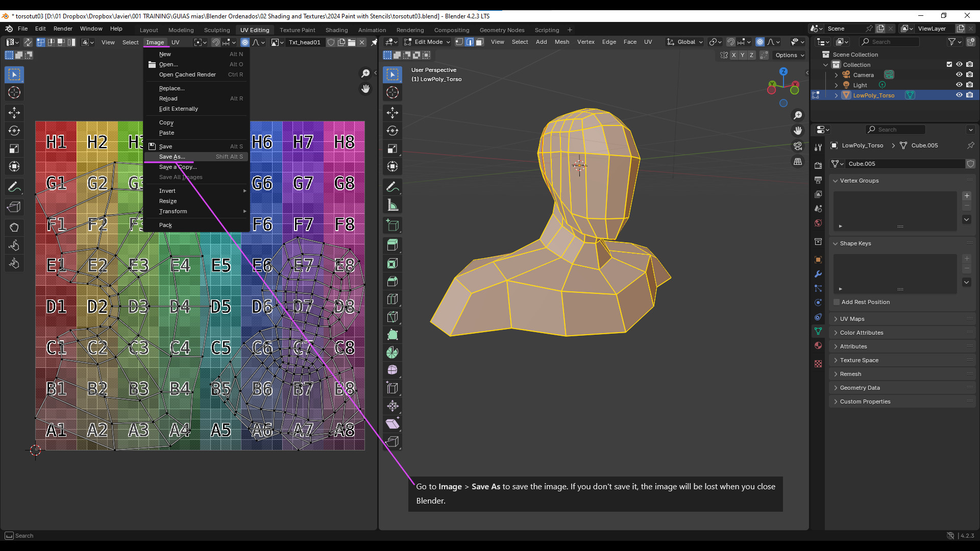This screenshot has height=551, width=980.
Task: Open the World properties tab
Action: pyautogui.click(x=818, y=223)
